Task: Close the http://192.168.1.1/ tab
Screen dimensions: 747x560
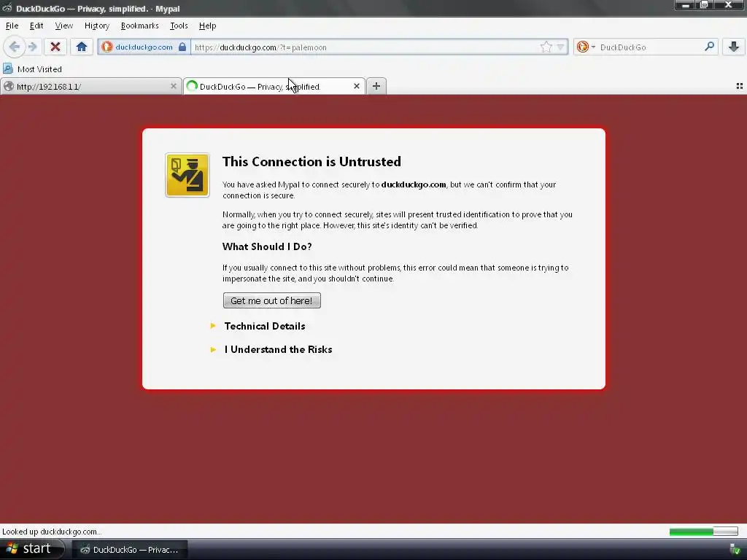Action: [x=174, y=86]
